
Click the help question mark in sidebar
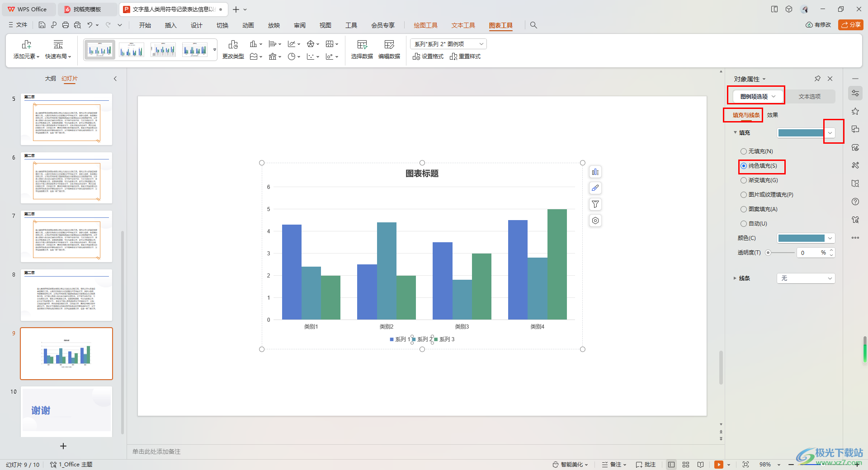pos(855,202)
